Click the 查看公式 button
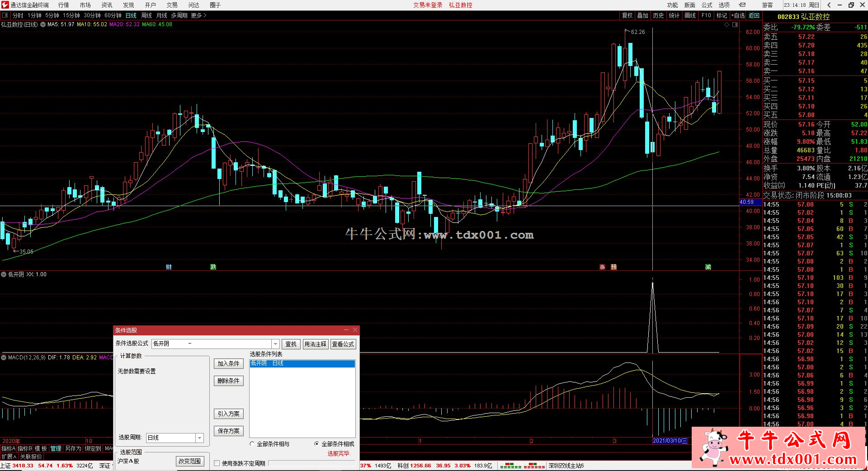The image size is (868, 471). pos(343,344)
